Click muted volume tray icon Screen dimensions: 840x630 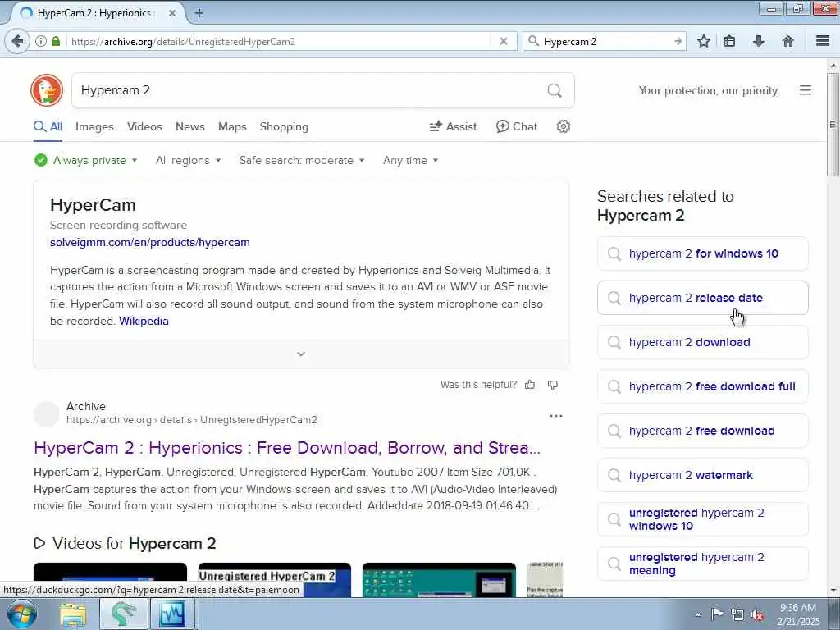[757, 615]
